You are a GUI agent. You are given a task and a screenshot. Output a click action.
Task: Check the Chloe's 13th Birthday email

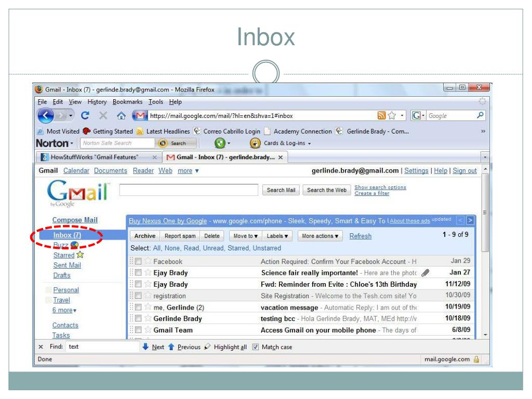tap(138, 284)
